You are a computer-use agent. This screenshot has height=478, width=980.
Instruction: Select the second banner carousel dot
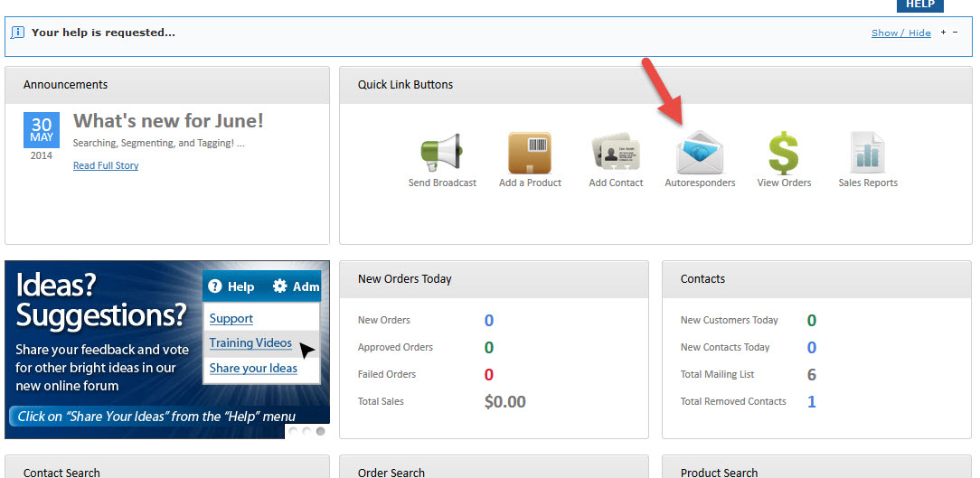[x=307, y=432]
